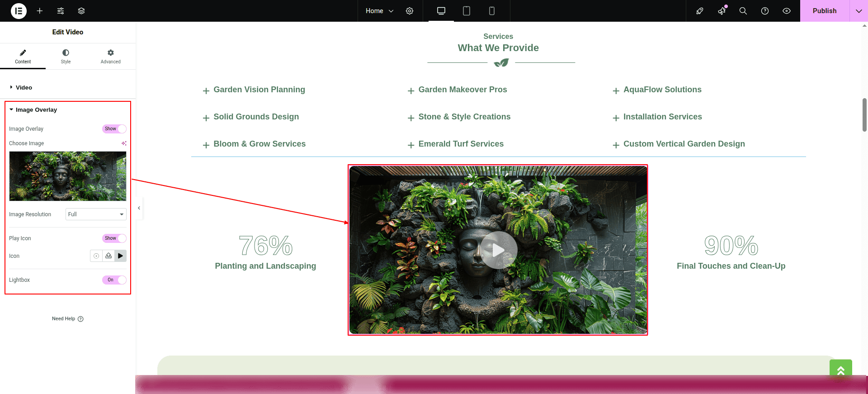Click plus icon beside Stone & Style Creations

tap(411, 118)
